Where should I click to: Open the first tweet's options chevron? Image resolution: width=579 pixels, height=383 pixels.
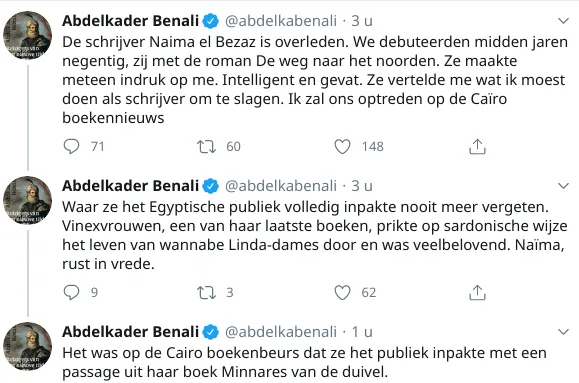point(563,21)
